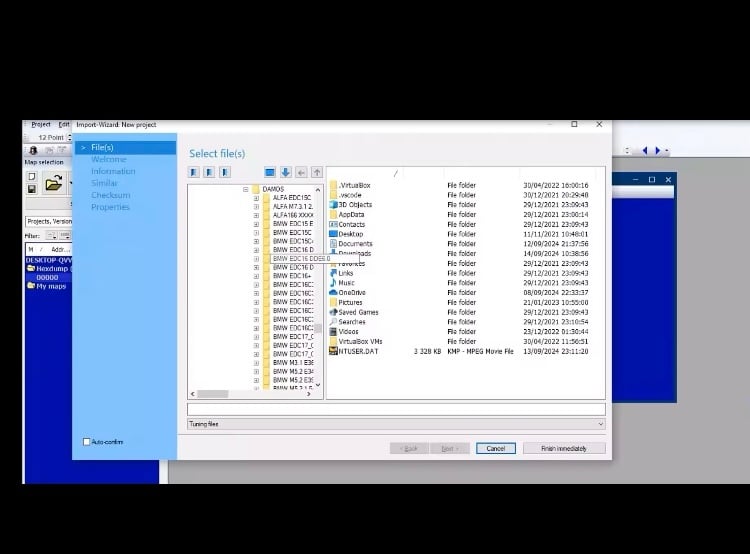Click the floppy disk save icon
The image size is (750, 554).
coord(32,188)
